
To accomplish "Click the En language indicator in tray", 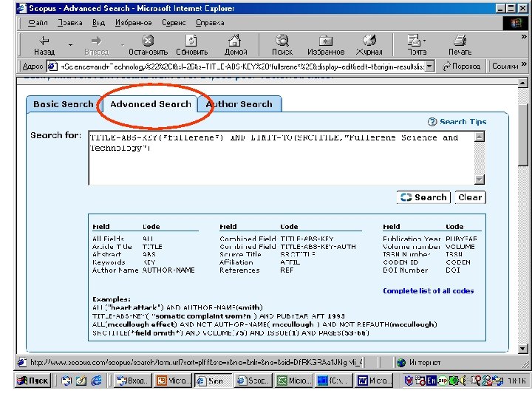I will (432, 381).
